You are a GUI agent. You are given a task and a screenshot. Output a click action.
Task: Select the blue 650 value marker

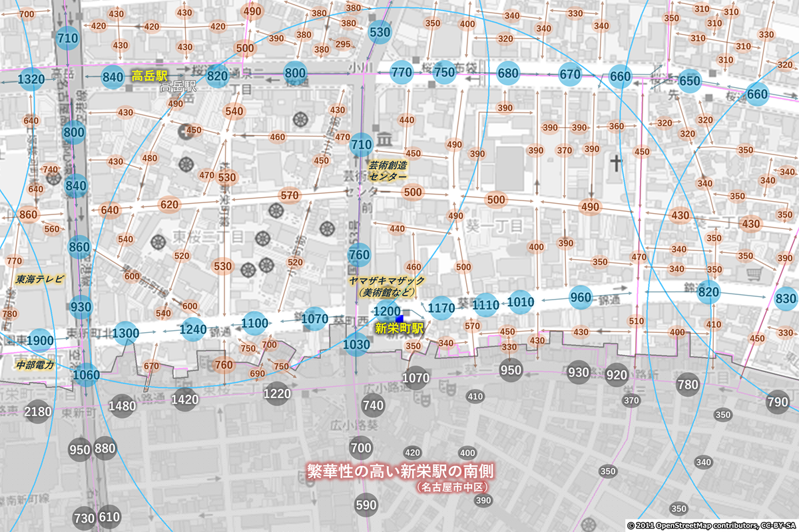[690, 81]
